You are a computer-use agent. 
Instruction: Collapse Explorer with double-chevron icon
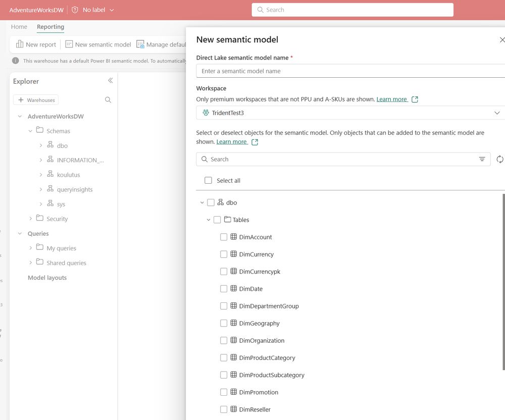coord(111,80)
